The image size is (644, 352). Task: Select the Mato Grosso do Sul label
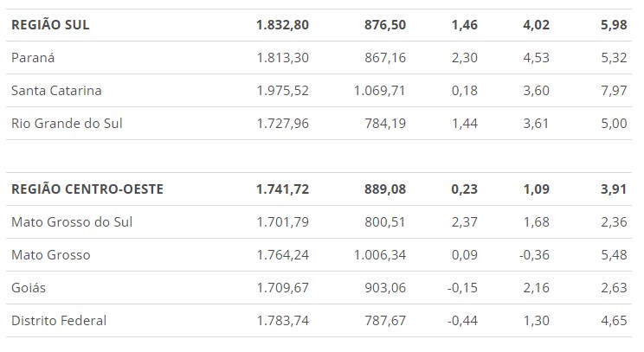[x=72, y=222]
